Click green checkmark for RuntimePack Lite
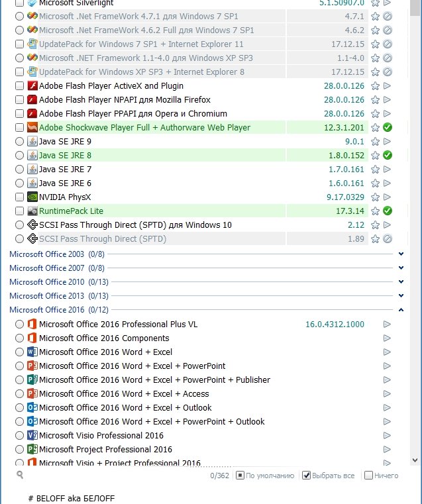Image resolution: width=422 pixels, height=504 pixels. pyautogui.click(x=388, y=211)
